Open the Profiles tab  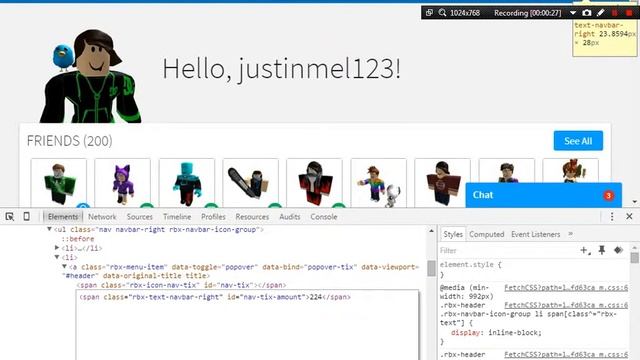click(x=213, y=217)
